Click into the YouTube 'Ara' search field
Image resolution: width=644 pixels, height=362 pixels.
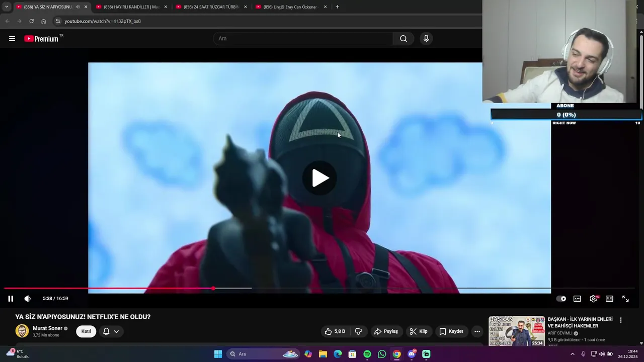click(x=303, y=39)
